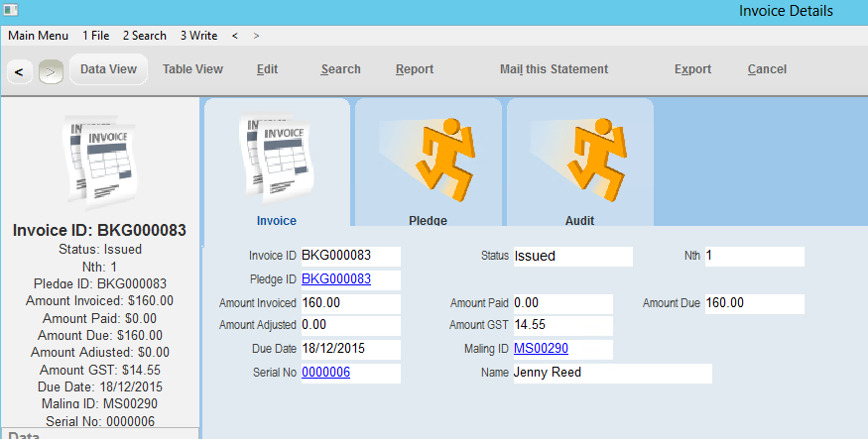Open the 2 Search menu
The width and height of the screenshot is (868, 439).
point(145,36)
